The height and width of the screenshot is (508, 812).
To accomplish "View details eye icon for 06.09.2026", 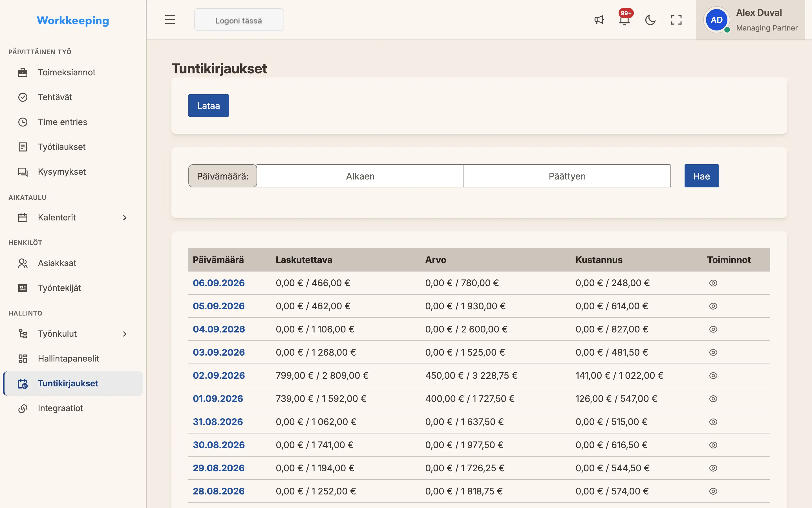I will click(x=713, y=283).
